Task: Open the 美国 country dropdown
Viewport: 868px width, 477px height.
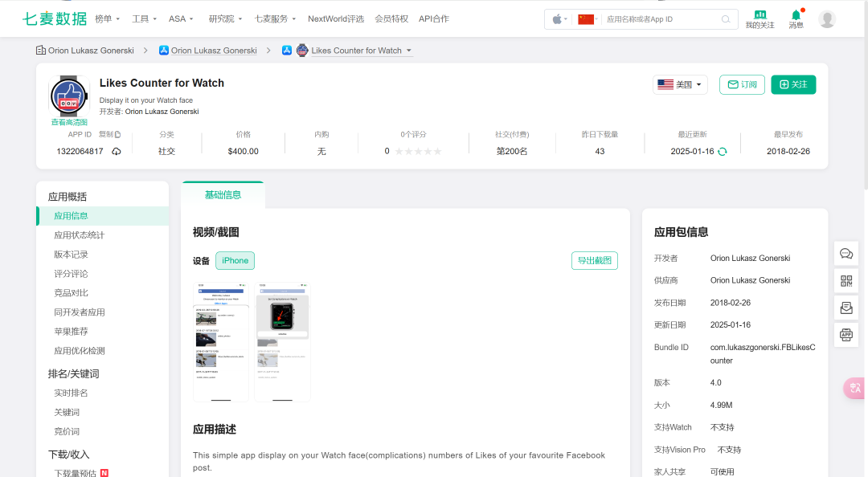Action: pos(681,84)
